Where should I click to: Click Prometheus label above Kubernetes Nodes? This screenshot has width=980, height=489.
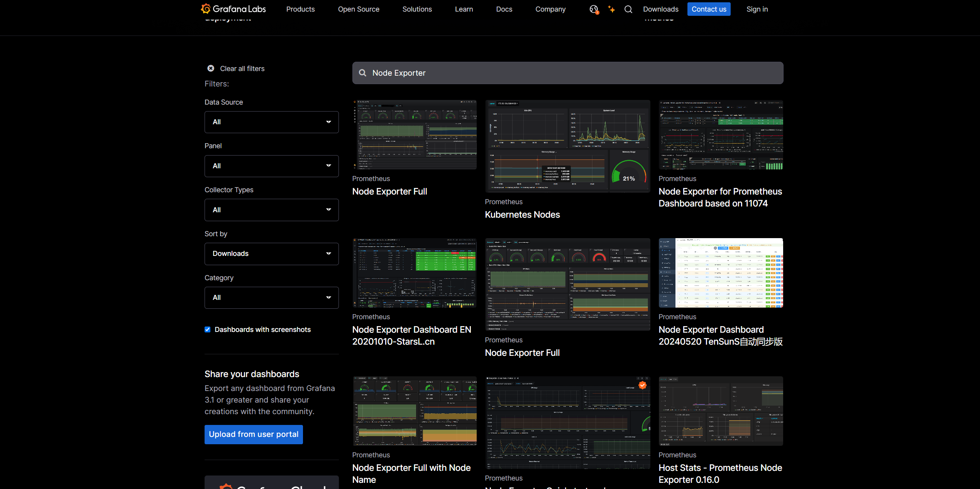coord(503,202)
